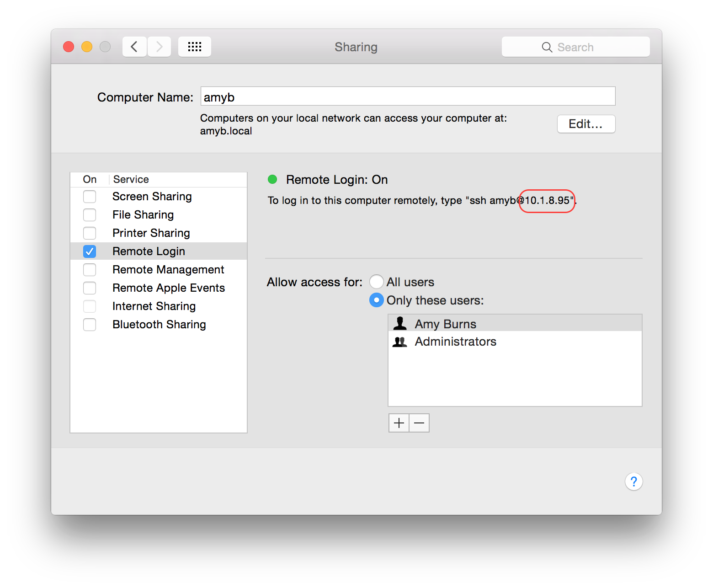Select Remote Management in the service list
The height and width of the screenshot is (588, 713).
(168, 269)
